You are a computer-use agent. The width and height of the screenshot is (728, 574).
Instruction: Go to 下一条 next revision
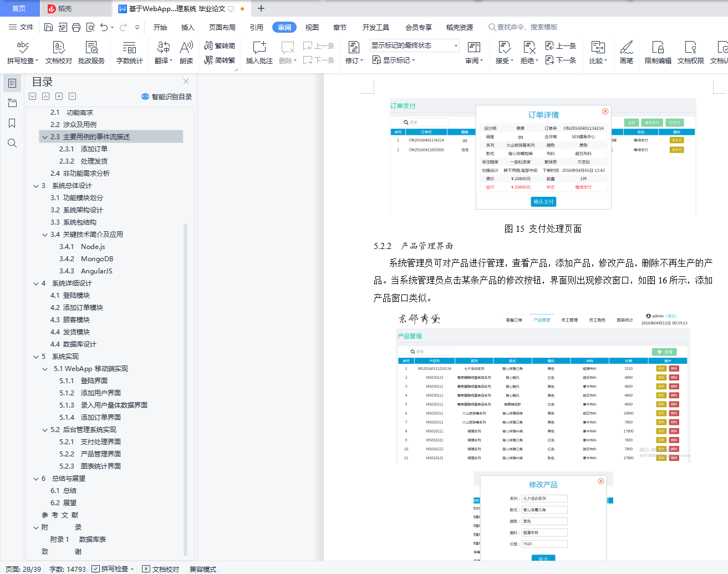(x=561, y=60)
